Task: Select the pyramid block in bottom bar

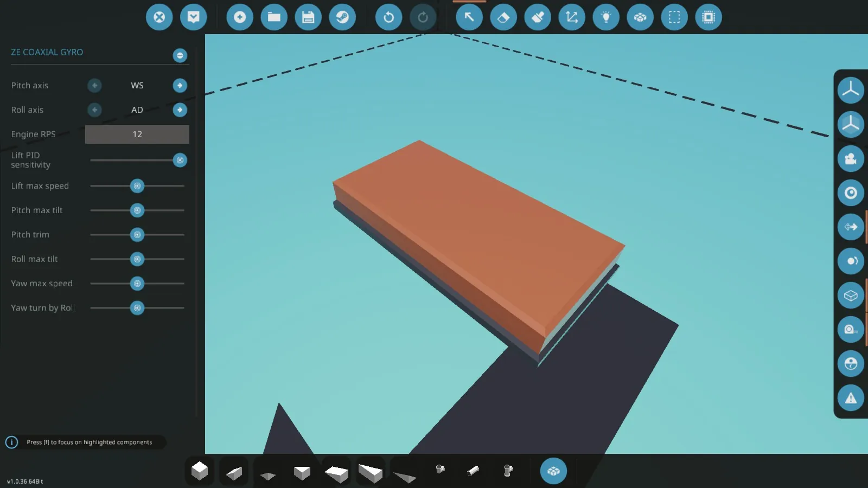Action: pos(268,475)
